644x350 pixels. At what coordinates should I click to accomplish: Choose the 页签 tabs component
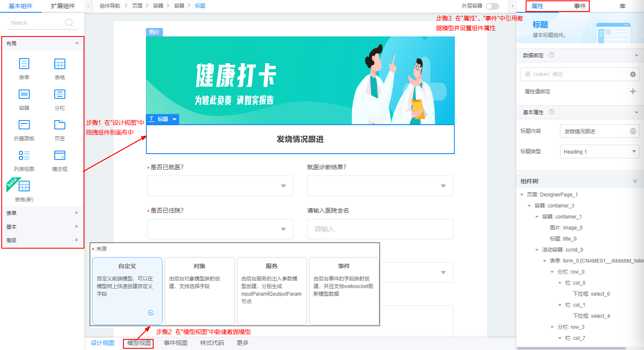60,130
